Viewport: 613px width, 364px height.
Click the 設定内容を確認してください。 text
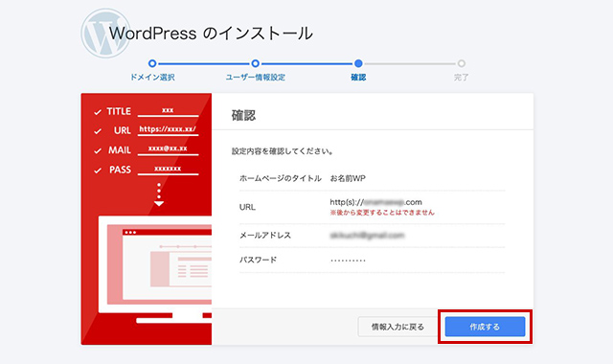click(283, 151)
